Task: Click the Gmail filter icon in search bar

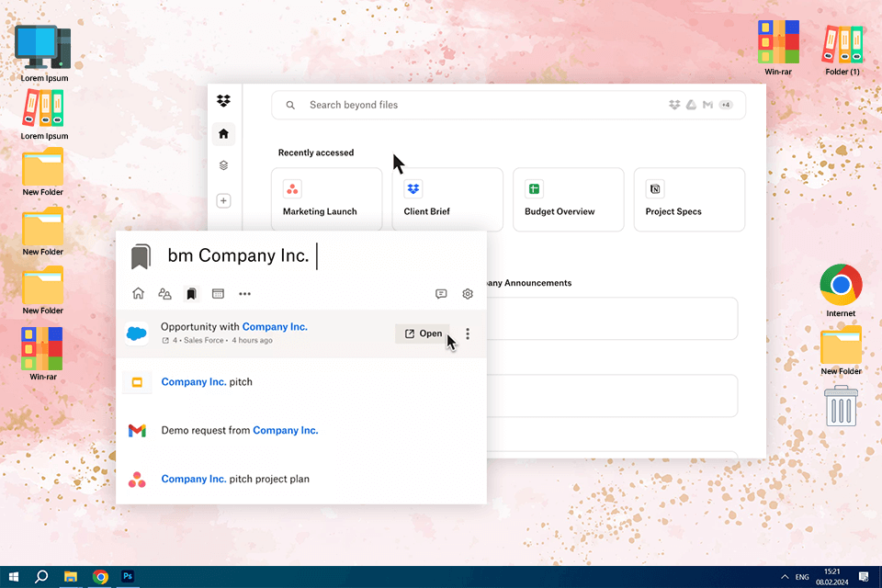Action: [707, 105]
